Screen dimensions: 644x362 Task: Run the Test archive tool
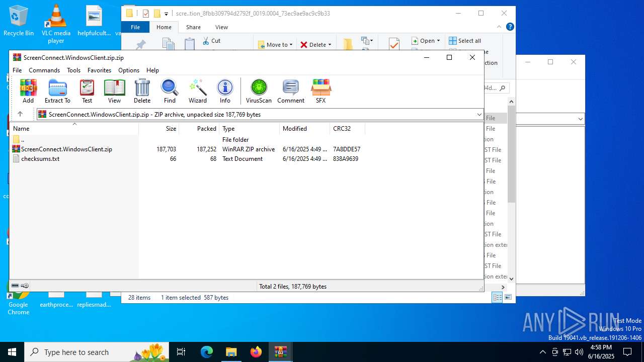tap(87, 92)
